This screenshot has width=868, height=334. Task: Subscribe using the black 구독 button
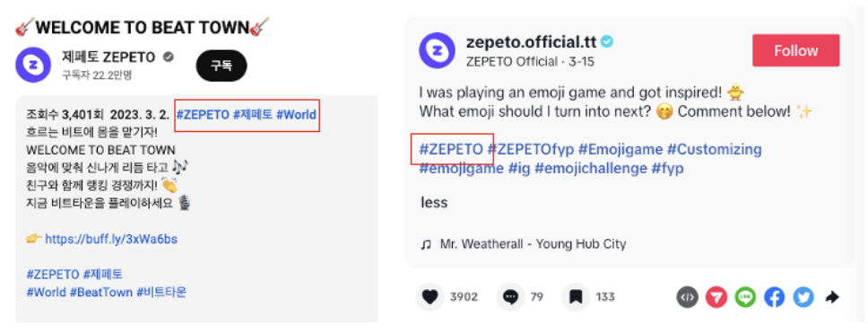click(x=221, y=66)
